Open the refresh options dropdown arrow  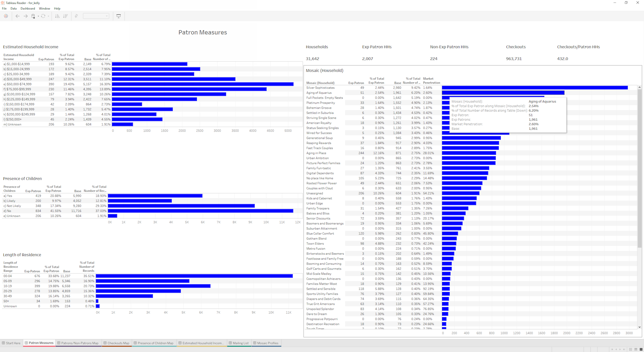pos(48,16)
